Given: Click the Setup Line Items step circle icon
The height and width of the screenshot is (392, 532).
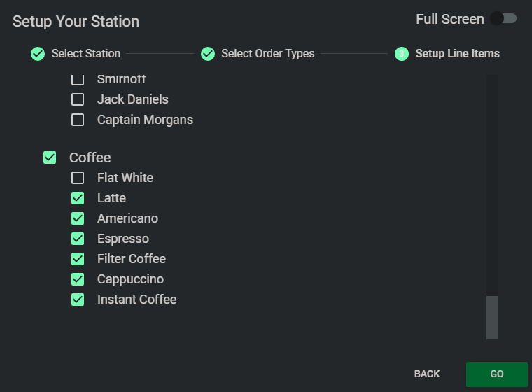Looking at the screenshot, I should 402,54.
